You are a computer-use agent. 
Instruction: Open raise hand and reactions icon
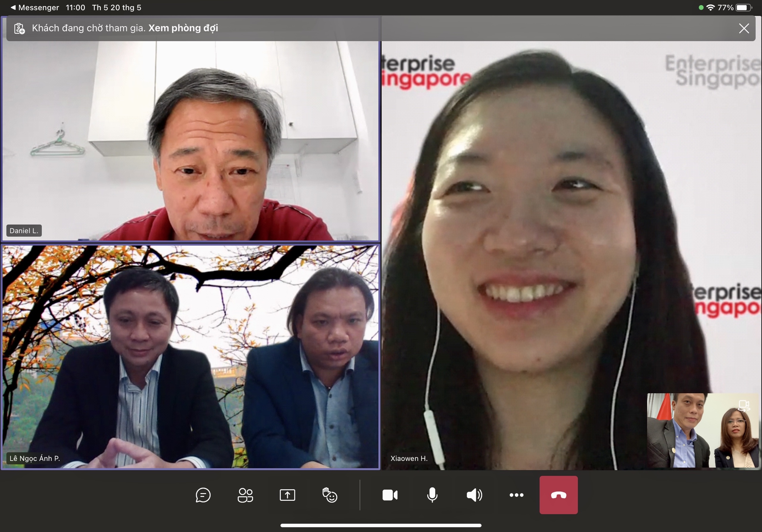click(x=330, y=495)
